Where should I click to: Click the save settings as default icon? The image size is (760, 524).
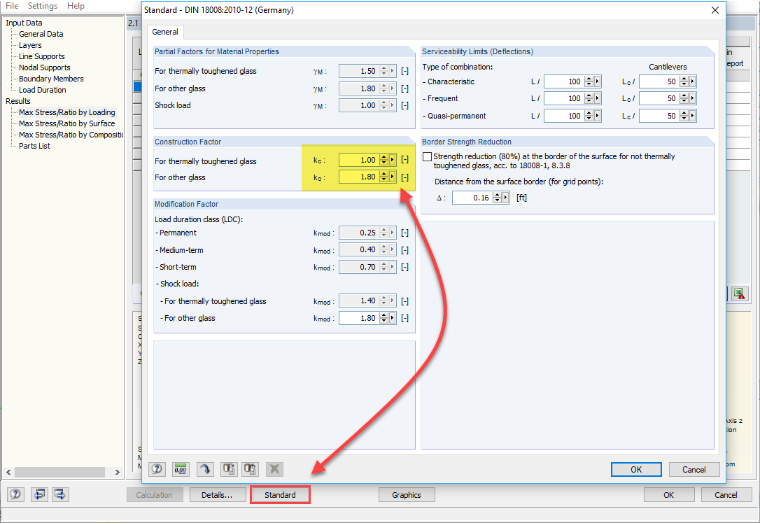pos(250,469)
